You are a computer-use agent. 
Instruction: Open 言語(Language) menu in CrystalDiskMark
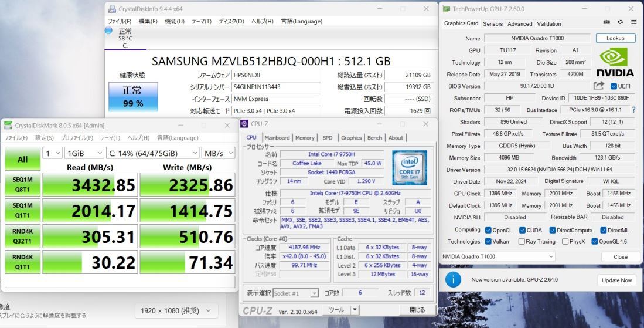[x=178, y=138]
